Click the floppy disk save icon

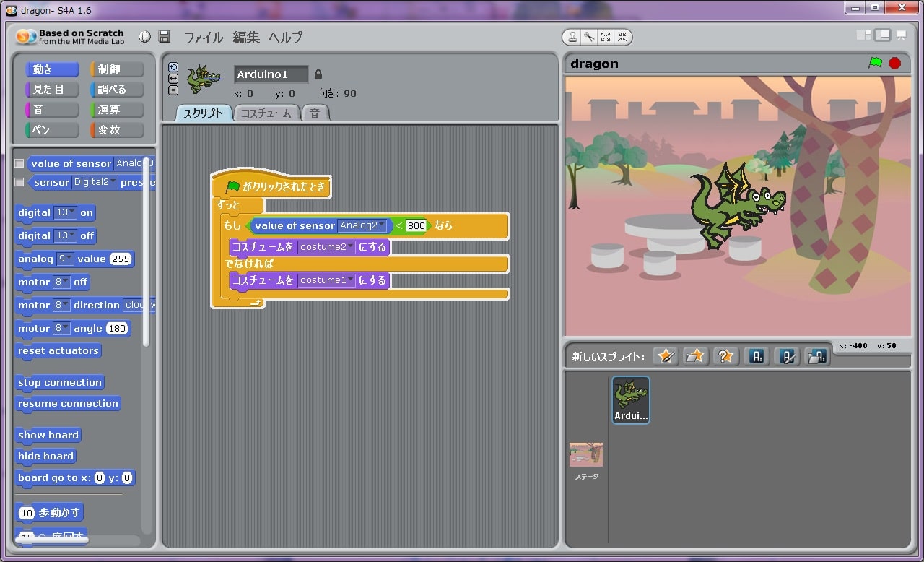(x=165, y=37)
